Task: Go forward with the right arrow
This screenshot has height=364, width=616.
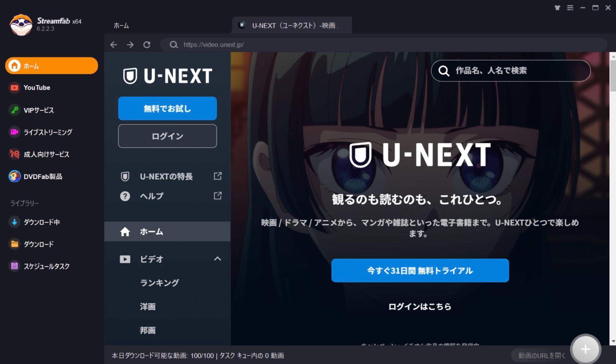Action: tap(130, 45)
